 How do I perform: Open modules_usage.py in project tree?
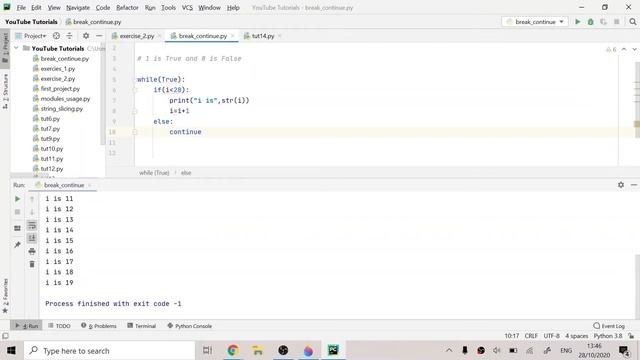[65, 99]
